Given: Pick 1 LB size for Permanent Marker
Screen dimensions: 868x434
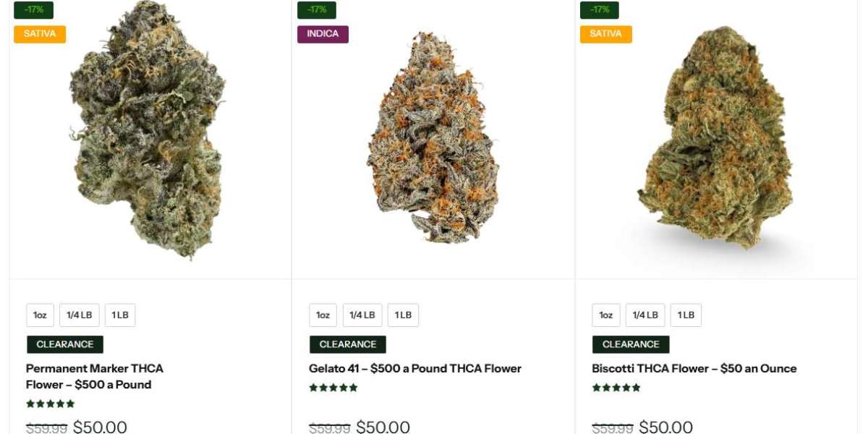Looking at the screenshot, I should click(x=120, y=315).
